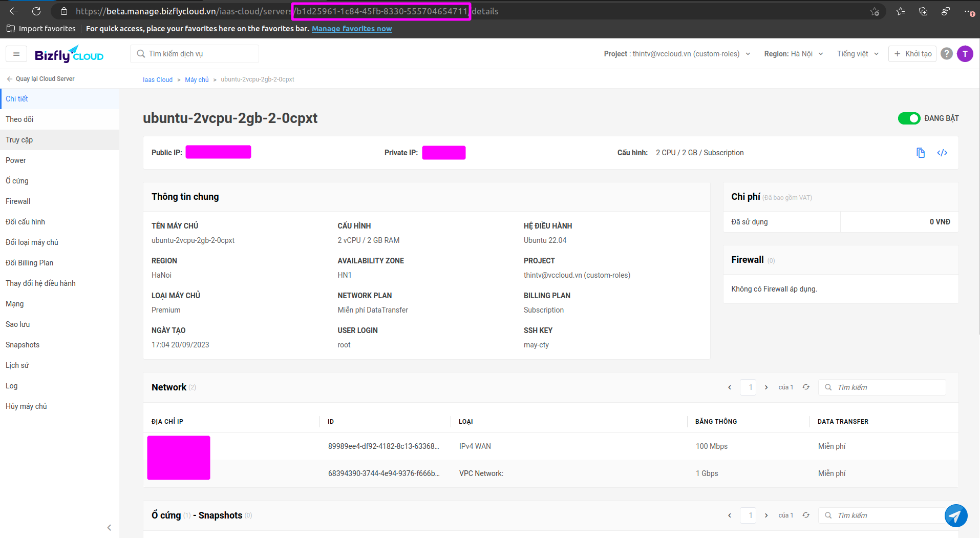Toggle the ĐANG BẬT power switch

pos(909,118)
